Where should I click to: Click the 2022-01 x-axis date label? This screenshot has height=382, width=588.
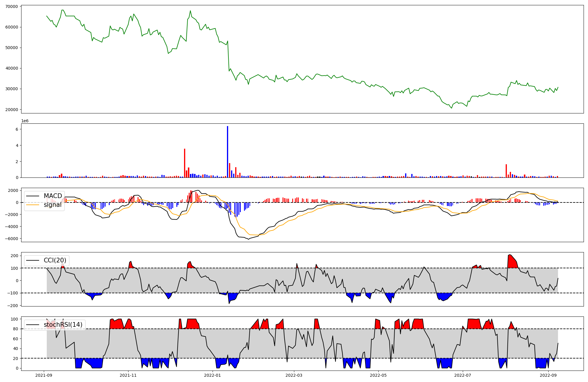(x=212, y=375)
